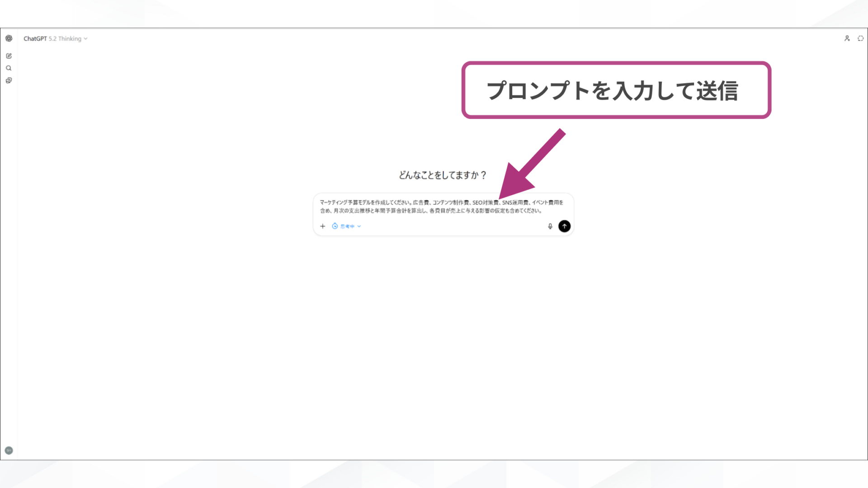The image size is (868, 488).
Task: Open the profile avatar at the bottom left
Action: [x=9, y=450]
